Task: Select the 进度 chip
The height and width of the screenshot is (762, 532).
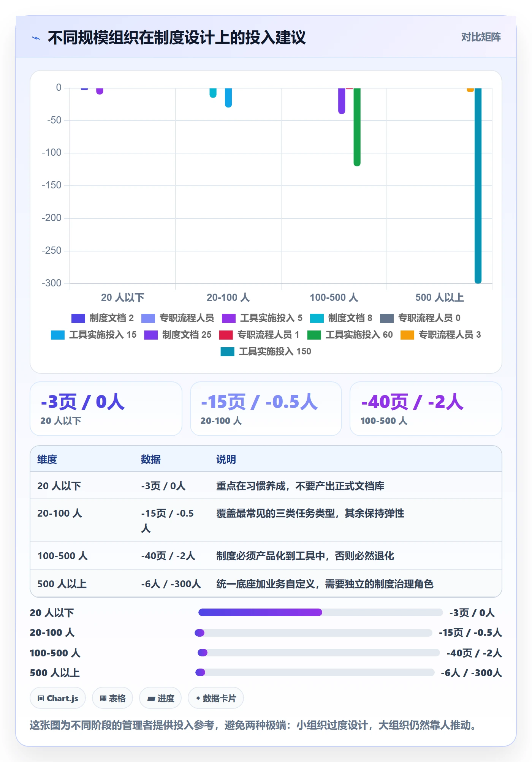Action: click(160, 698)
